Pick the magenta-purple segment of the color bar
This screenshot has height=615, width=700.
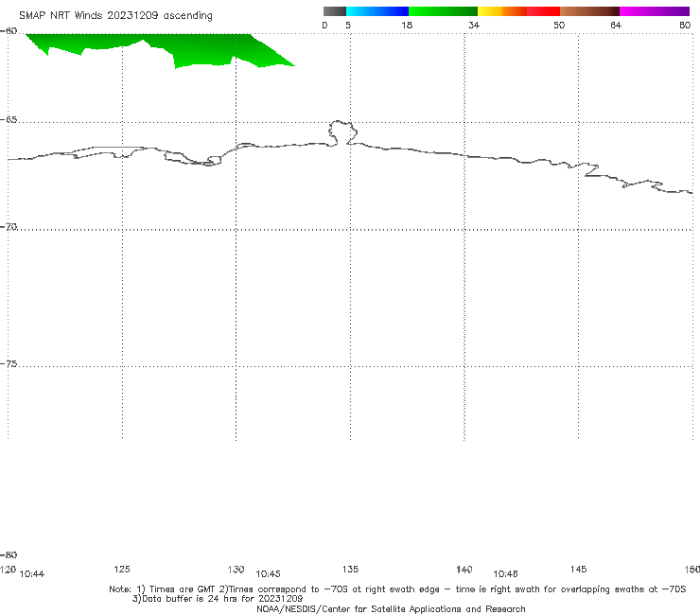(655, 11)
